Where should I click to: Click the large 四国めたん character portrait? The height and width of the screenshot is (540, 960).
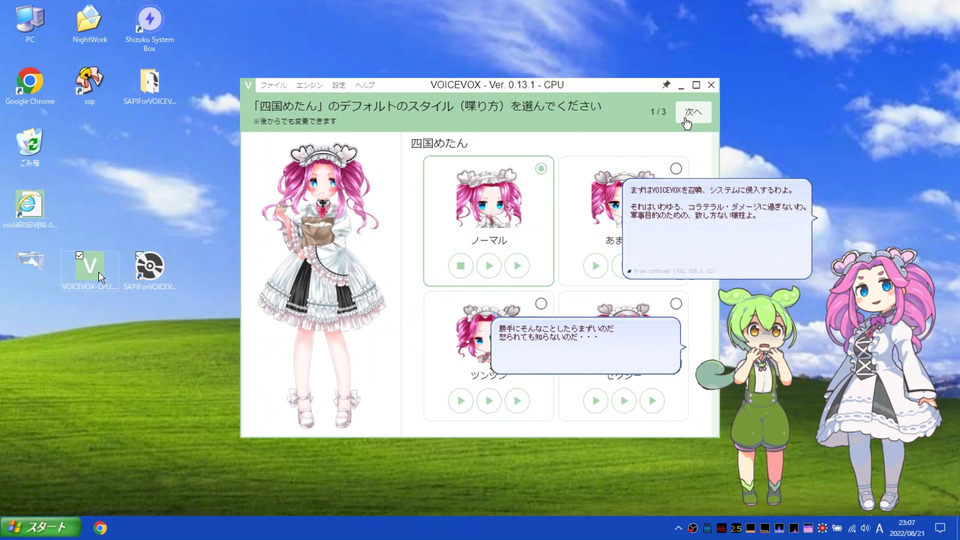321,285
